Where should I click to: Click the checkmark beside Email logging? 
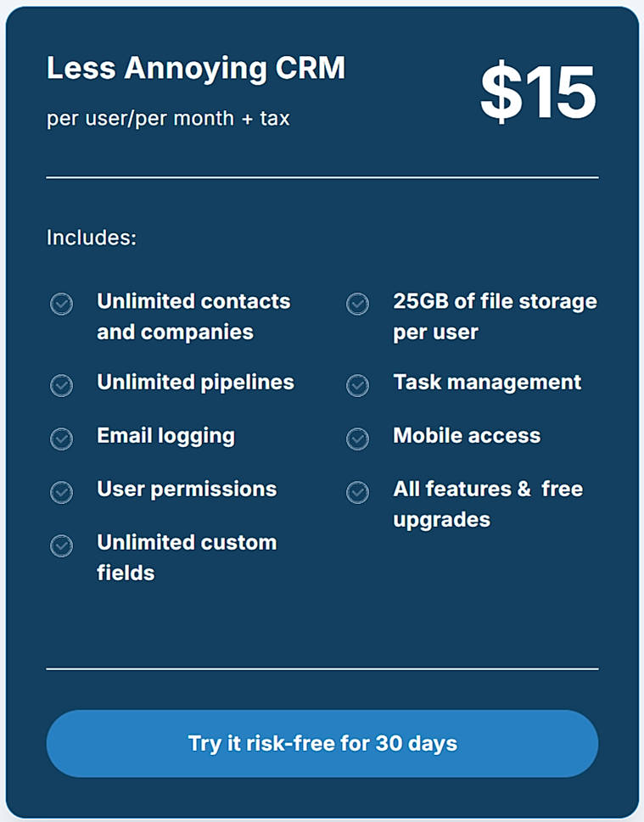pos(61,439)
